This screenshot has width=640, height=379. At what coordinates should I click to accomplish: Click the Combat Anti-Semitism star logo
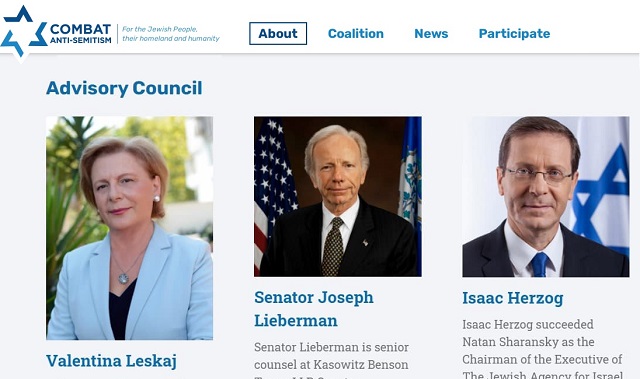pyautogui.click(x=24, y=31)
